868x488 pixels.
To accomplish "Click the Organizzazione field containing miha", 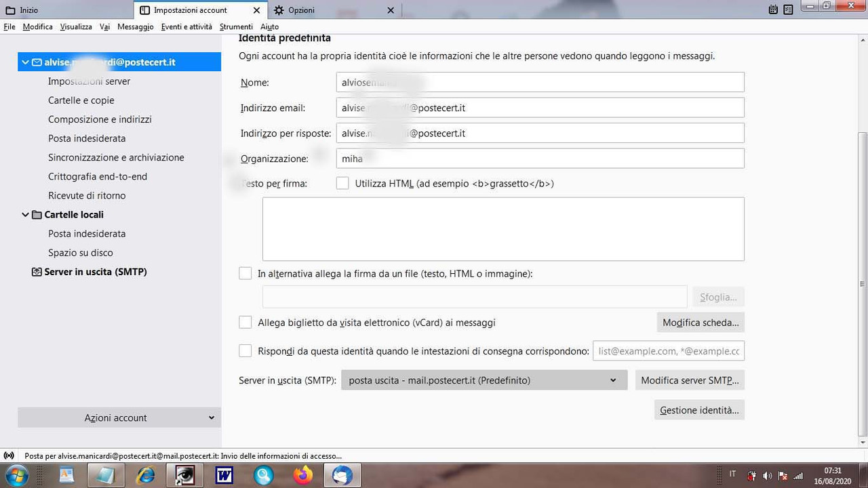I will [x=540, y=159].
